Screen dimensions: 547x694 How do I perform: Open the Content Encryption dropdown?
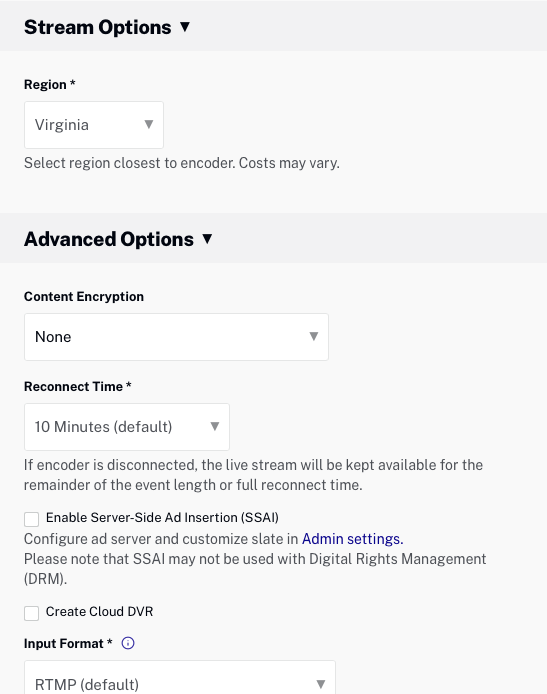[x=176, y=337]
